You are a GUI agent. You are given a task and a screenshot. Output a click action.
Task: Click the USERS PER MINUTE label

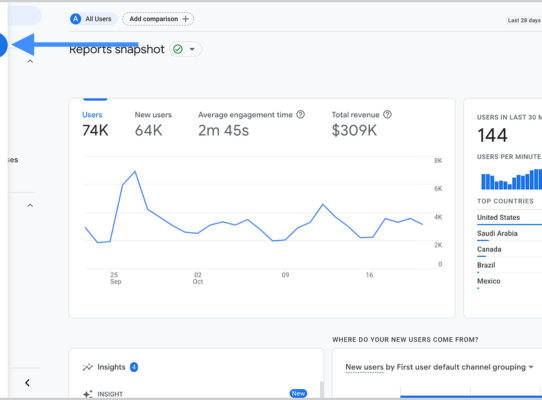coord(509,157)
